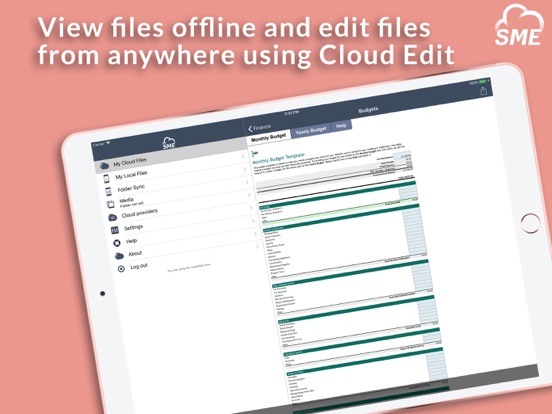Click the SME logo in banner corner
Screen dimensions: 552x414
point(519,26)
